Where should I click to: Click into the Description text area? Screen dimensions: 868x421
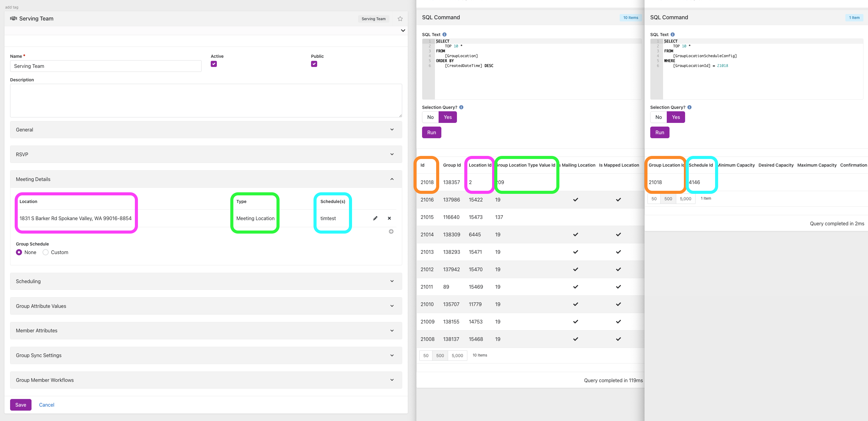click(x=206, y=100)
